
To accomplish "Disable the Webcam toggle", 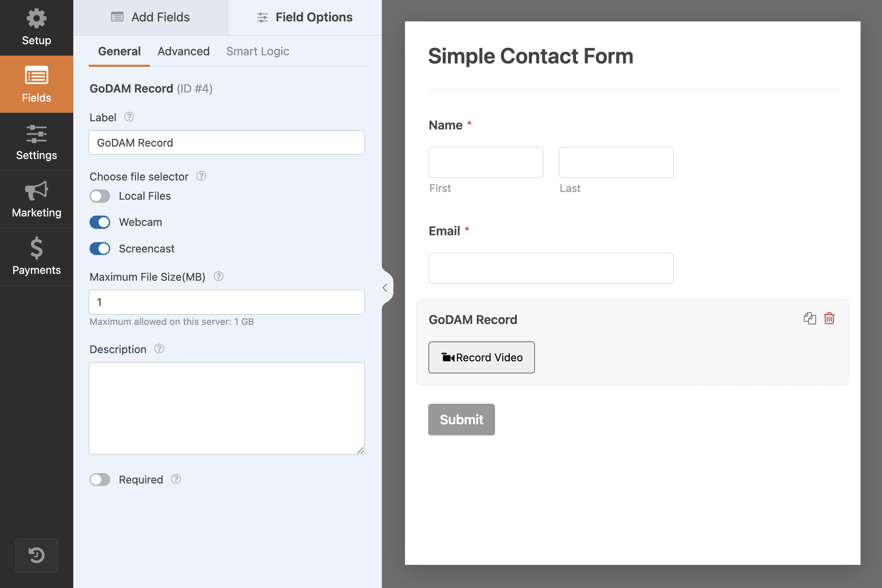I will click(100, 222).
